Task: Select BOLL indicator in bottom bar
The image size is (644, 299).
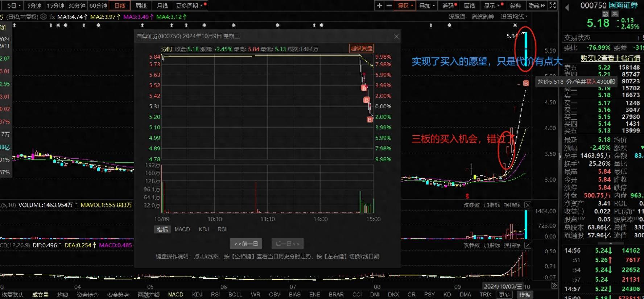Action: coord(235,295)
